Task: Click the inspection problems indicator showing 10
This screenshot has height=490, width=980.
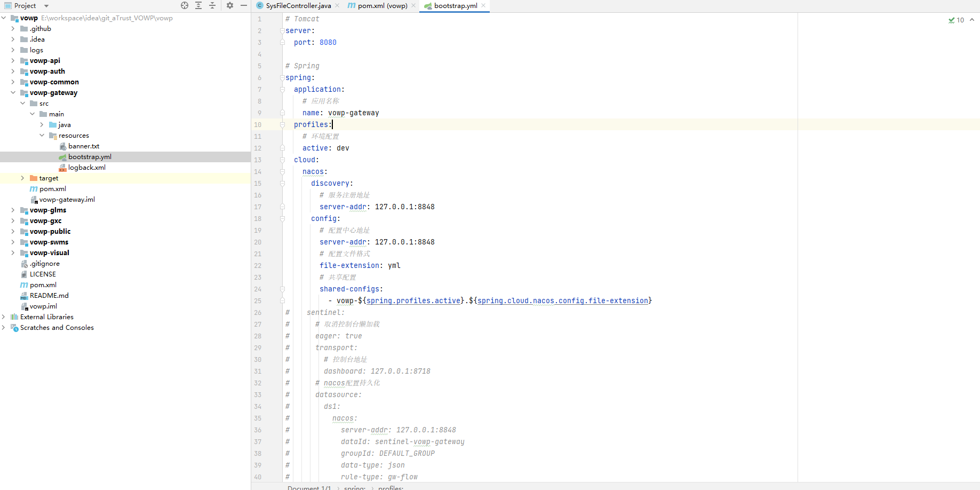Action: click(x=956, y=20)
